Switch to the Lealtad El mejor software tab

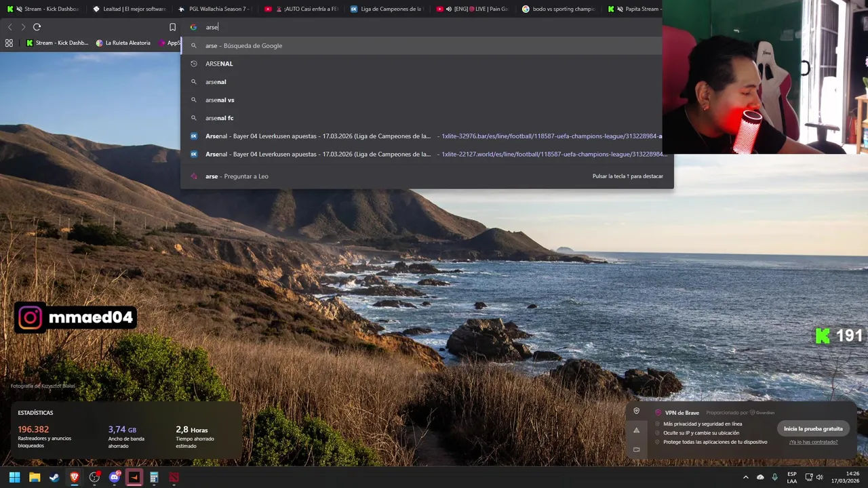pos(129,9)
